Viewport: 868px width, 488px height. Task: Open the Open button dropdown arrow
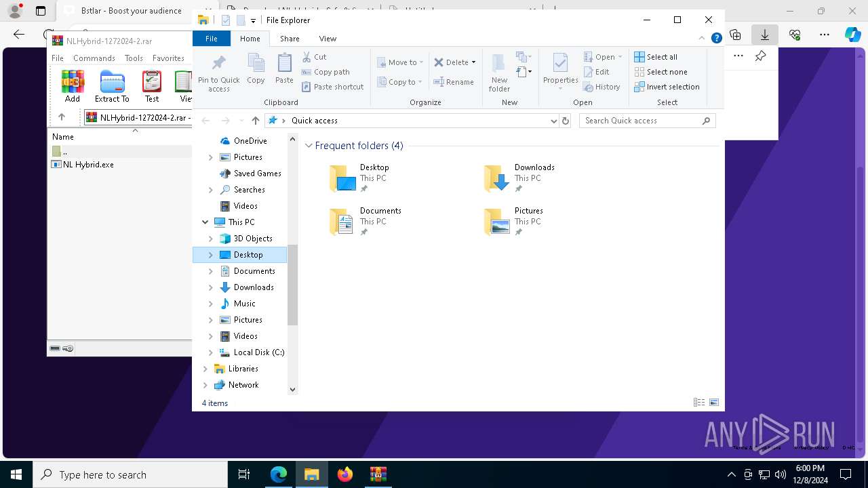[x=620, y=57]
